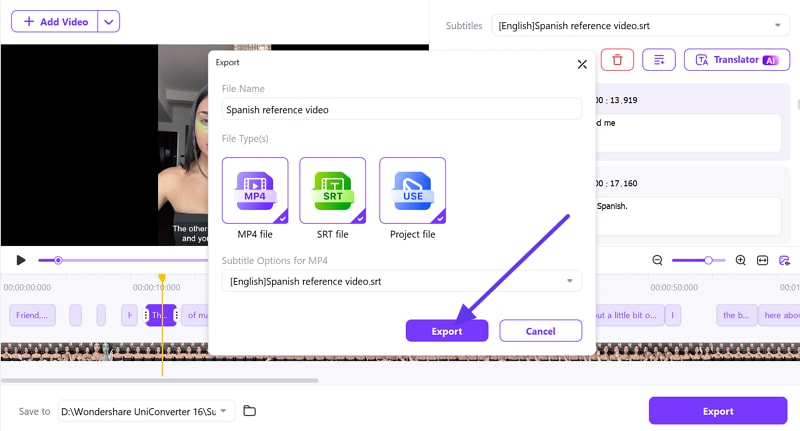This screenshot has width=800, height=431.
Task: Play the video preview
Action: pos(20,260)
